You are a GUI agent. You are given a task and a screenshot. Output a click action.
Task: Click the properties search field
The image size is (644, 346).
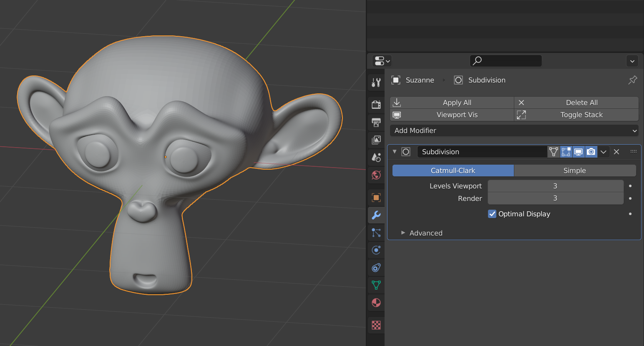pyautogui.click(x=506, y=61)
